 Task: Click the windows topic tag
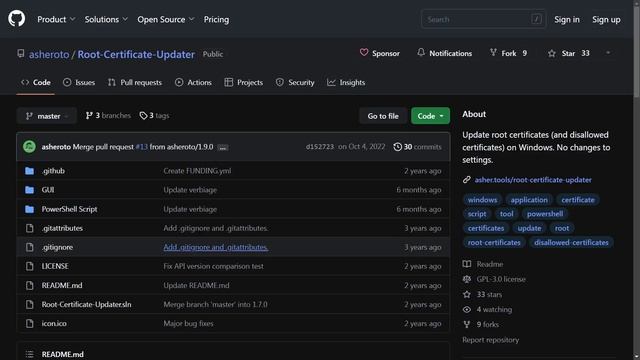(482, 200)
